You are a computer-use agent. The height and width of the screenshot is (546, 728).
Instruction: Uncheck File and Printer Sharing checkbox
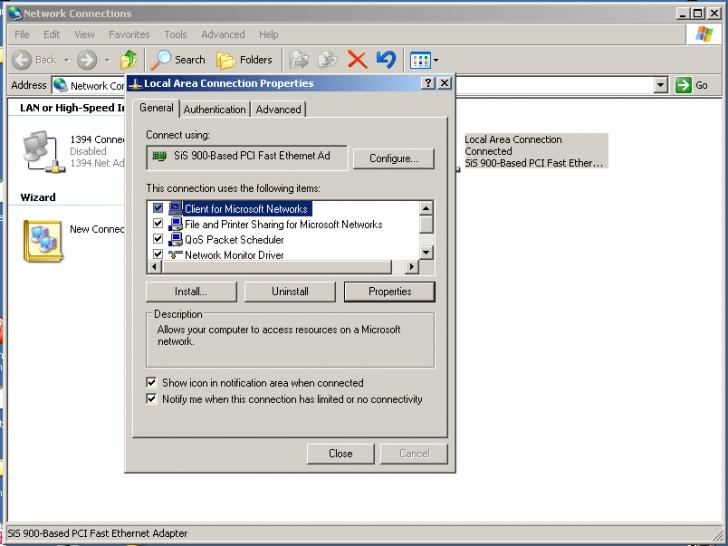pos(158,223)
